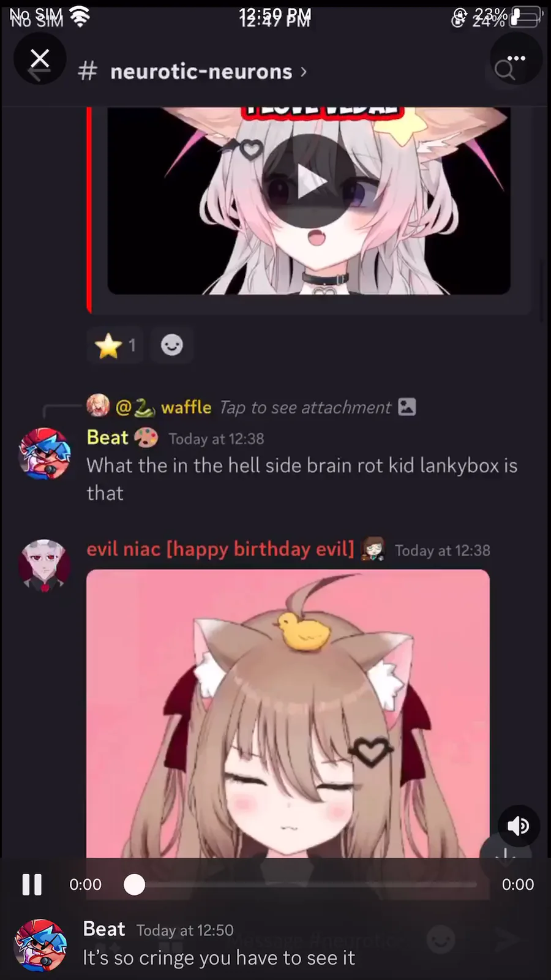551x980 pixels.
Task: Open evil niac's profile avatar
Action: [x=44, y=565]
